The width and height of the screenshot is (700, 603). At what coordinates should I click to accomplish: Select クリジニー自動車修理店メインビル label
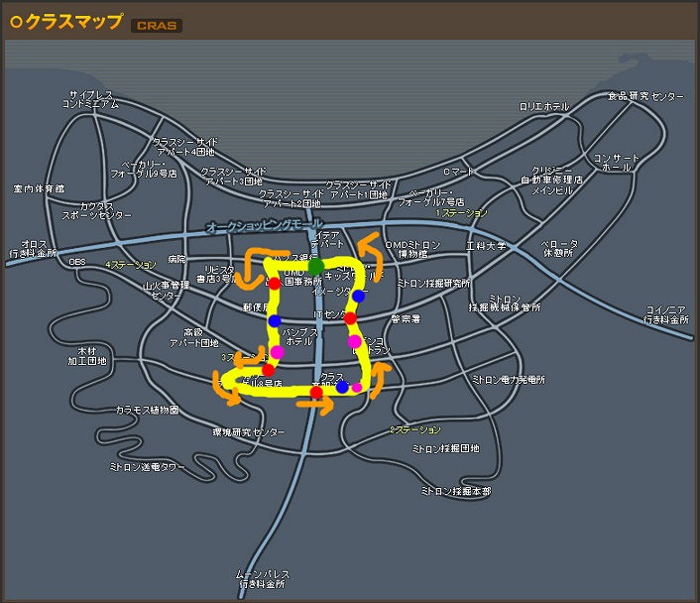click(x=551, y=180)
